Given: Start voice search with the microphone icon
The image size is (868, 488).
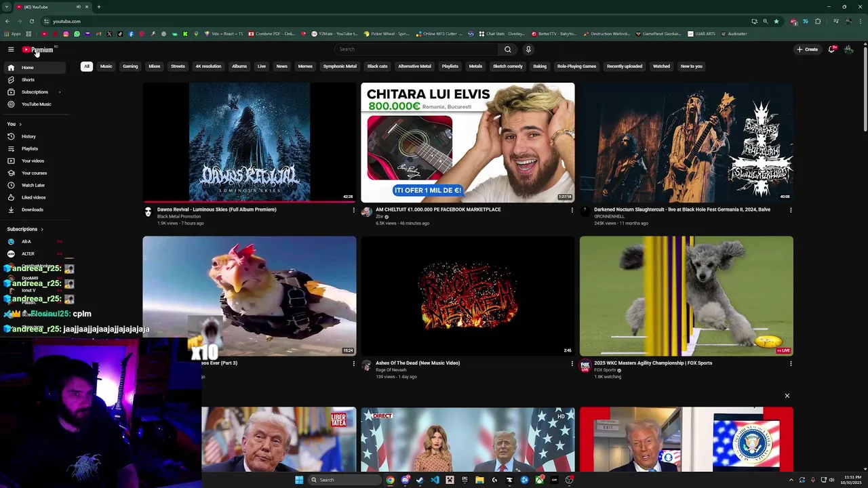Looking at the screenshot, I should (528, 49).
